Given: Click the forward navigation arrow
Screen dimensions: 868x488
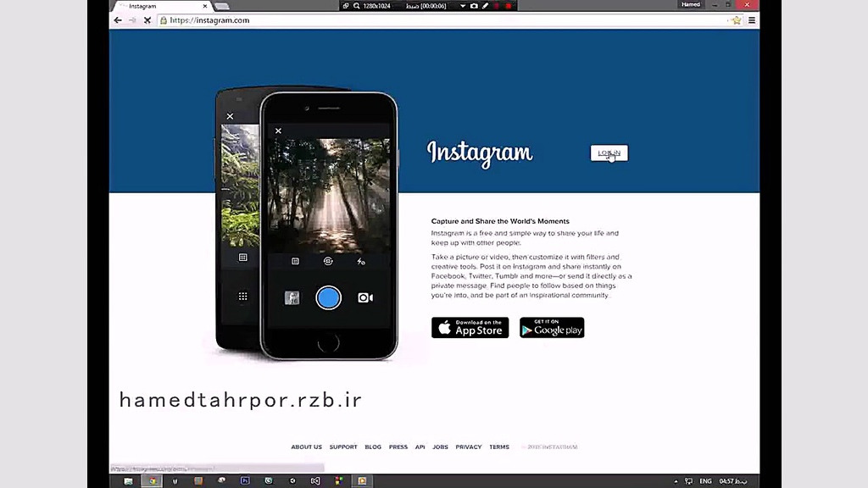Looking at the screenshot, I should [x=132, y=20].
